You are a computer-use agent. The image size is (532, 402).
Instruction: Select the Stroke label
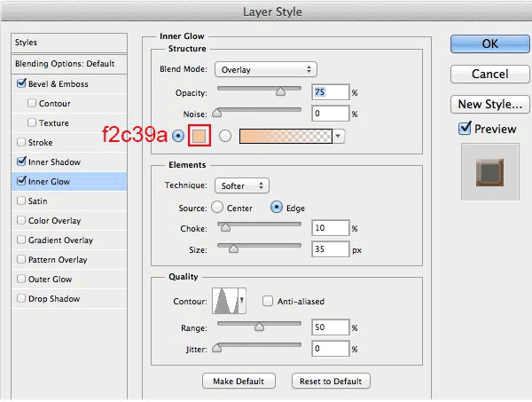pos(41,143)
